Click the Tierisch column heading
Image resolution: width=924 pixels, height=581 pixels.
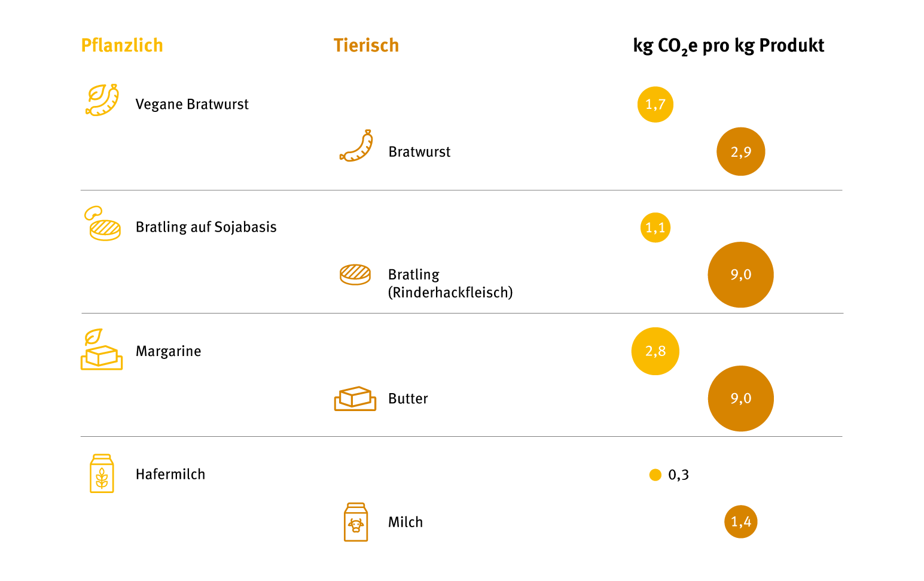click(x=366, y=45)
